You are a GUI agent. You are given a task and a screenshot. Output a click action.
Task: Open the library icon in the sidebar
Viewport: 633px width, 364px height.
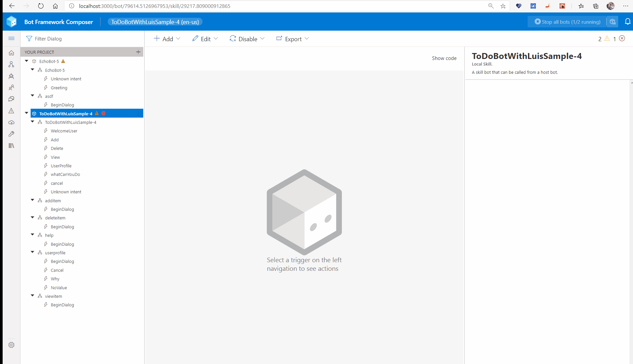[x=12, y=146]
